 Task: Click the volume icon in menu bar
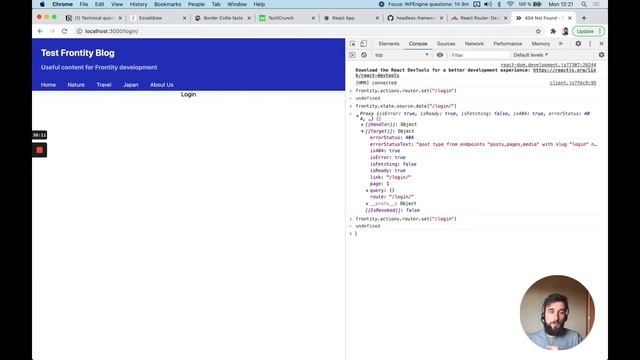coord(488,4)
